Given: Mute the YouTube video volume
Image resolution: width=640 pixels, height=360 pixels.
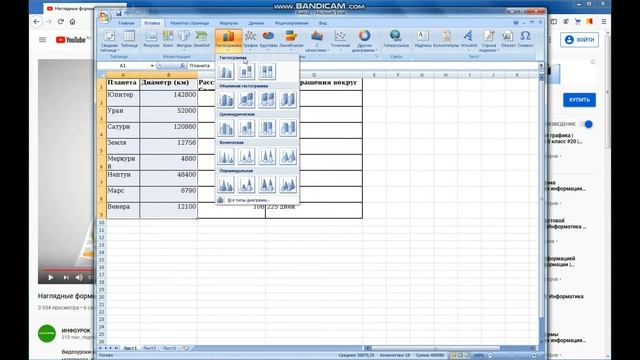Looking at the screenshot, I should pyautogui.click(x=79, y=278).
